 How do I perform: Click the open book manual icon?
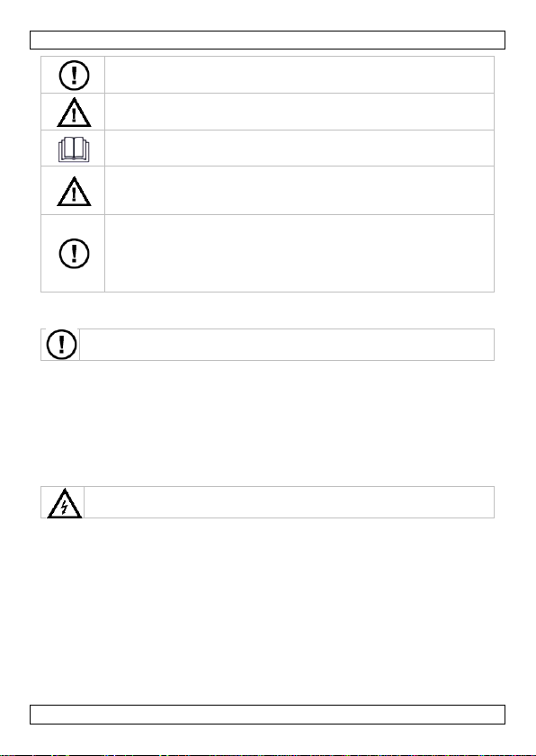click(x=74, y=149)
